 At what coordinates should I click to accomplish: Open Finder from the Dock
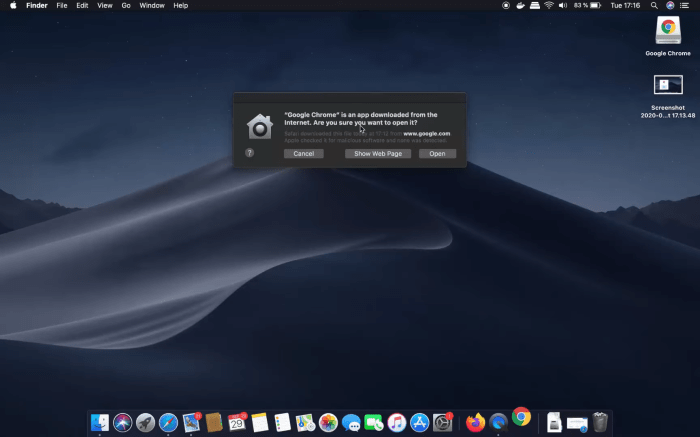(100, 422)
